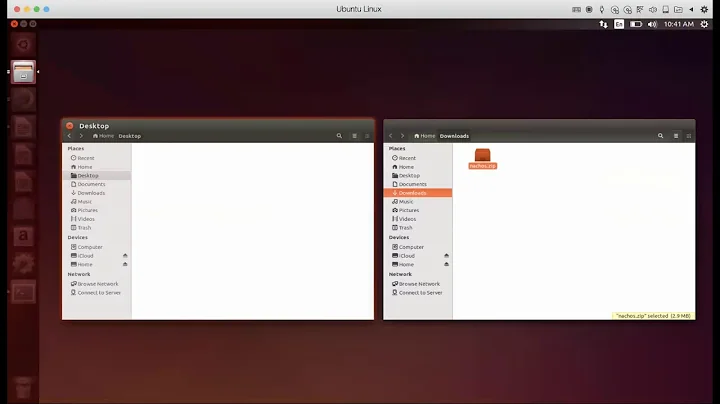Eject Home device in Downloads window sidebar
Image resolution: width=720 pixels, height=404 pixels.
click(446, 264)
